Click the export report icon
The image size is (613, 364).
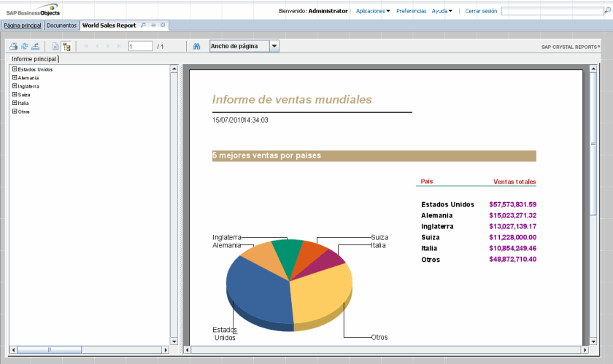point(35,46)
